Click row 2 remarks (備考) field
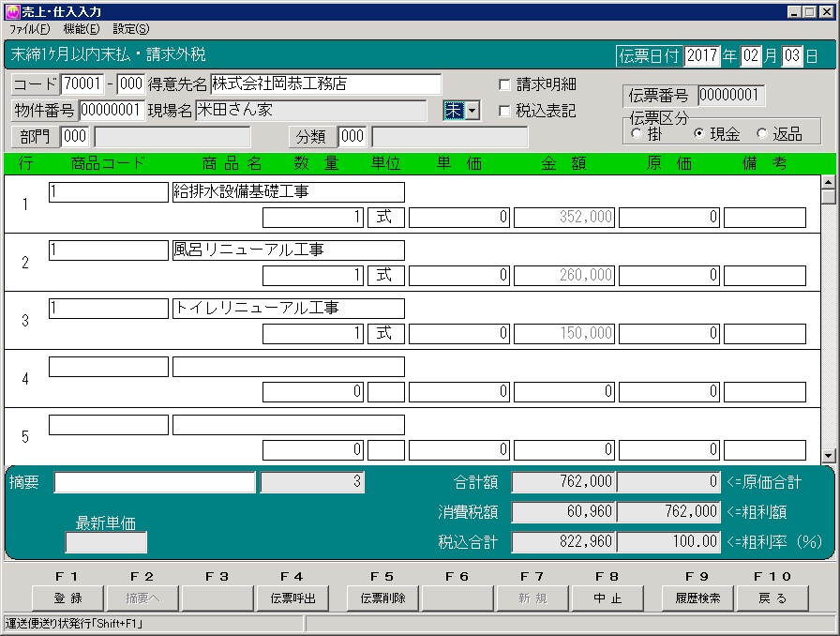 pos(764,276)
